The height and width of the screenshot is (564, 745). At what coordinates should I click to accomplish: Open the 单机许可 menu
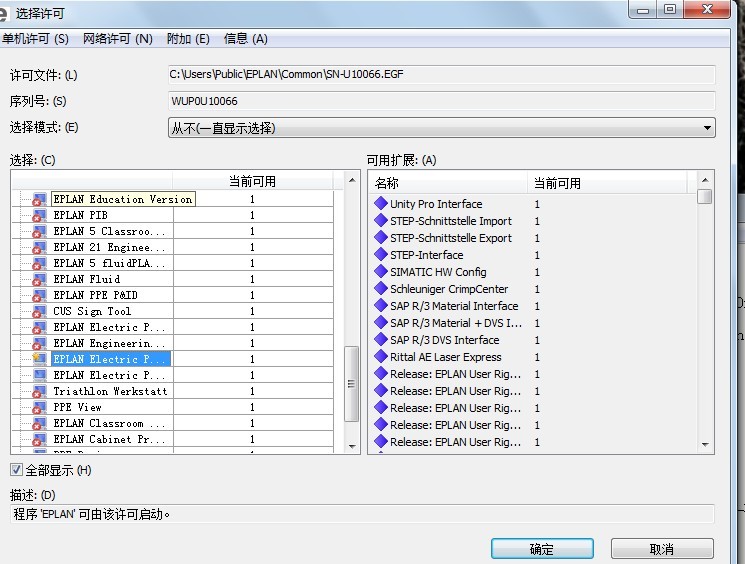click(x=36, y=39)
